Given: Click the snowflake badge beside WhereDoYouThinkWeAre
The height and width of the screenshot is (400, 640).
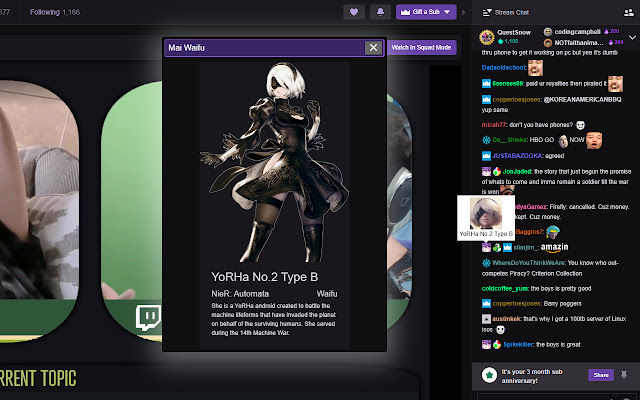Looking at the screenshot, I should [486, 263].
